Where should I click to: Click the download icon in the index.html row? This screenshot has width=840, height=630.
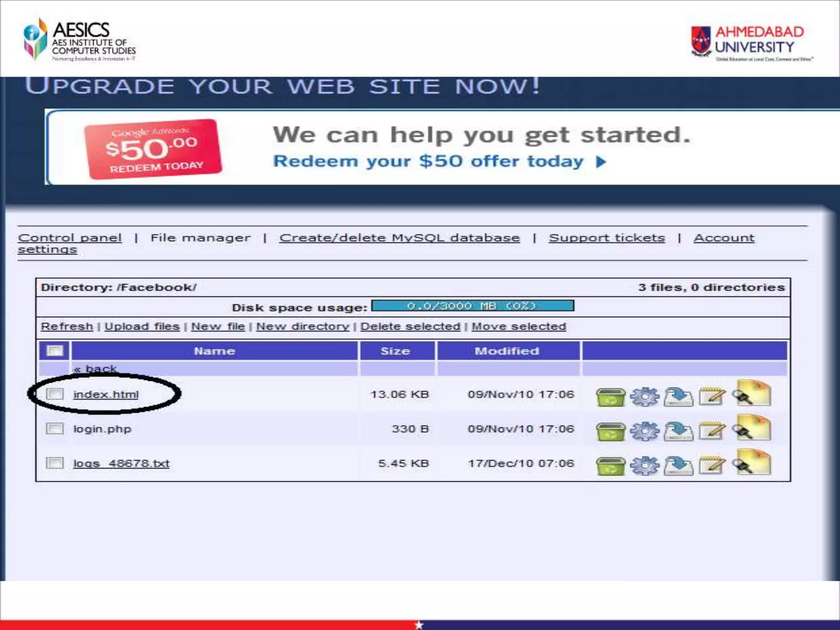[x=678, y=397]
